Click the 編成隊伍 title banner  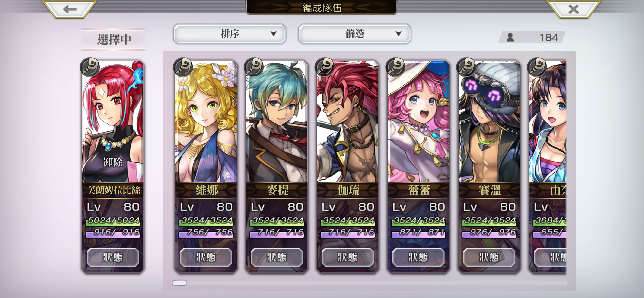coord(322,7)
